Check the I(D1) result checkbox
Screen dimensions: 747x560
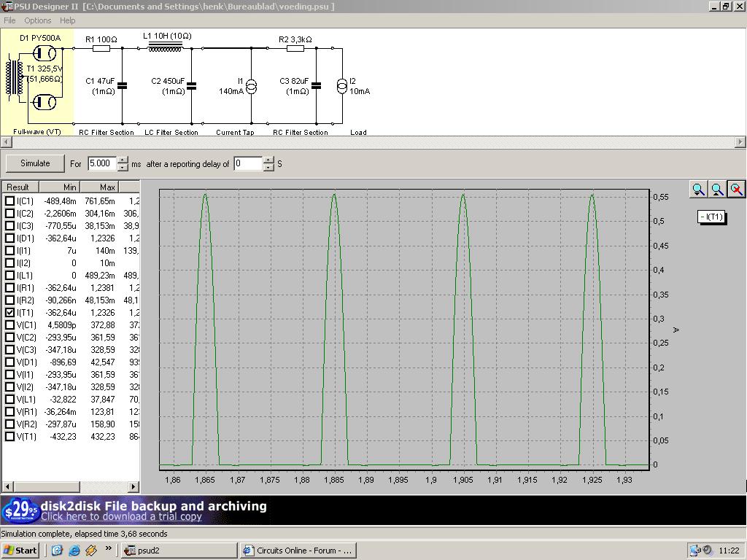10,238
